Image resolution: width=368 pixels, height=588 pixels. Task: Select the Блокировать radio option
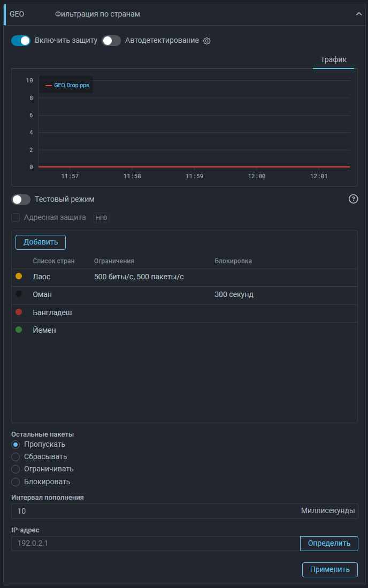(16, 482)
